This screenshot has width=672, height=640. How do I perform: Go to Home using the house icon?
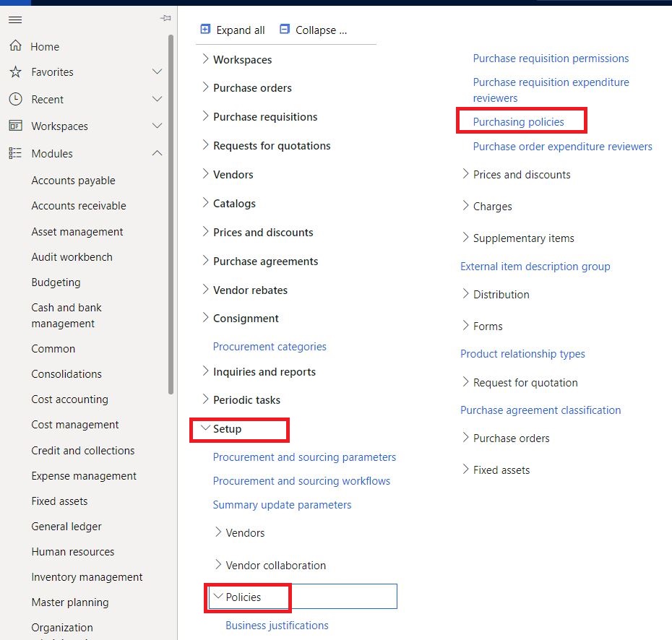click(x=15, y=46)
